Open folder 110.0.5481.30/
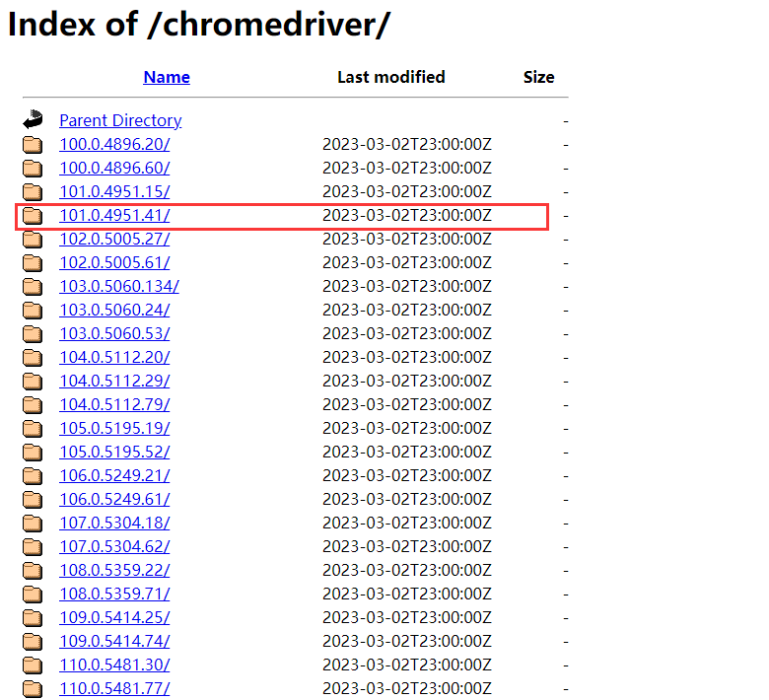The height and width of the screenshot is (700, 769). 114,665
